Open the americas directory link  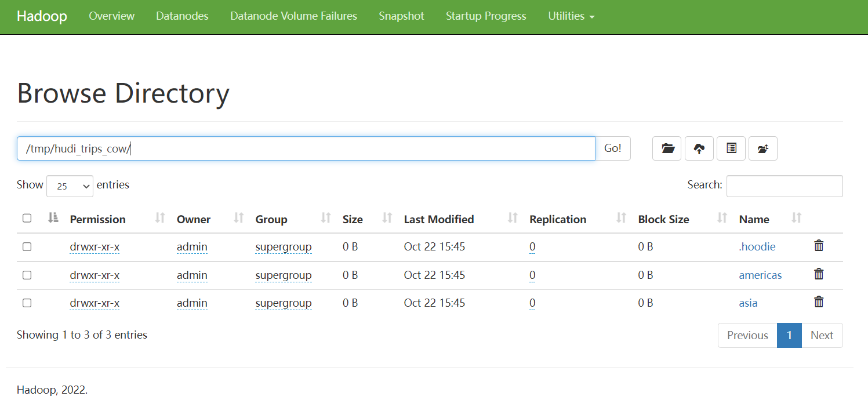coord(760,275)
